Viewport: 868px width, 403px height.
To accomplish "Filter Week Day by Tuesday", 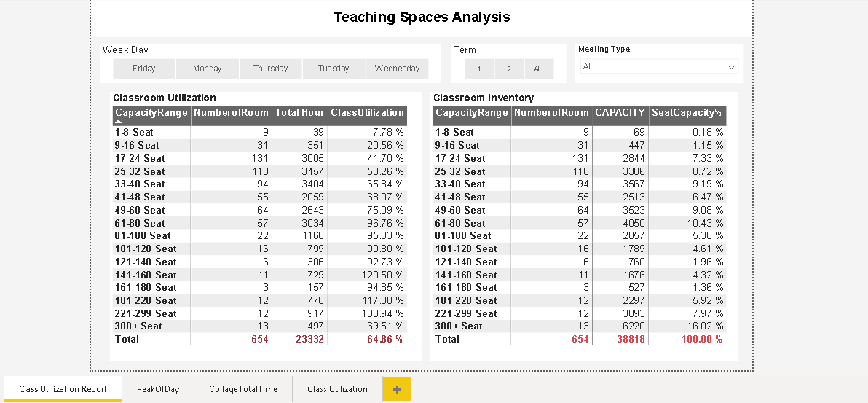I will click(x=334, y=69).
